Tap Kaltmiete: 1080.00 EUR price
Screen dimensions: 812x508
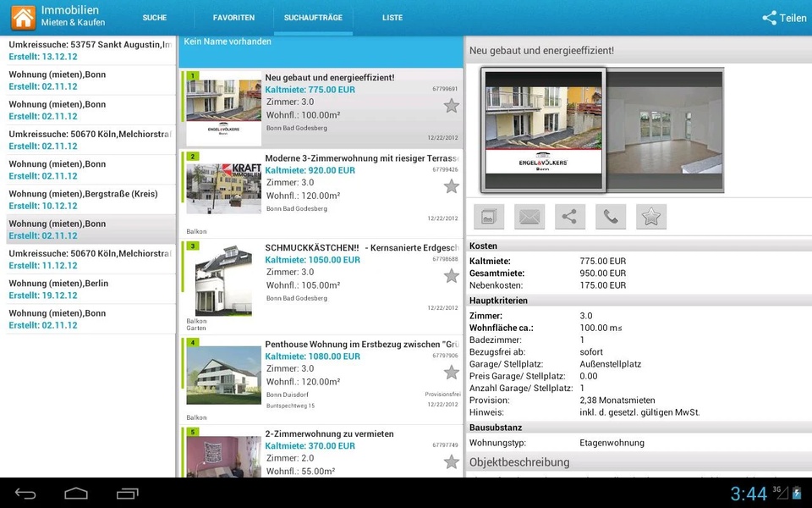313,356
